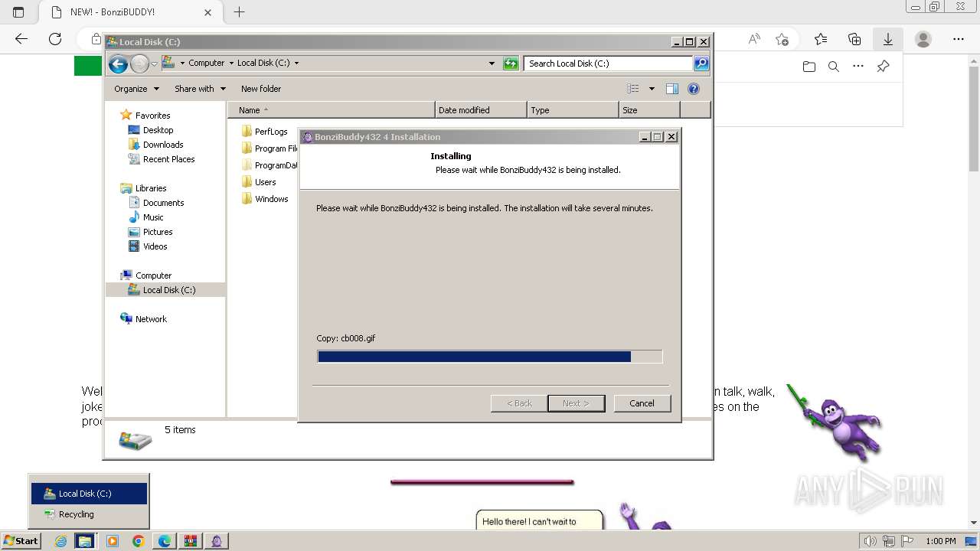Screen dimensions: 980x551
Task: Open a new Edge tab
Action: (239, 12)
